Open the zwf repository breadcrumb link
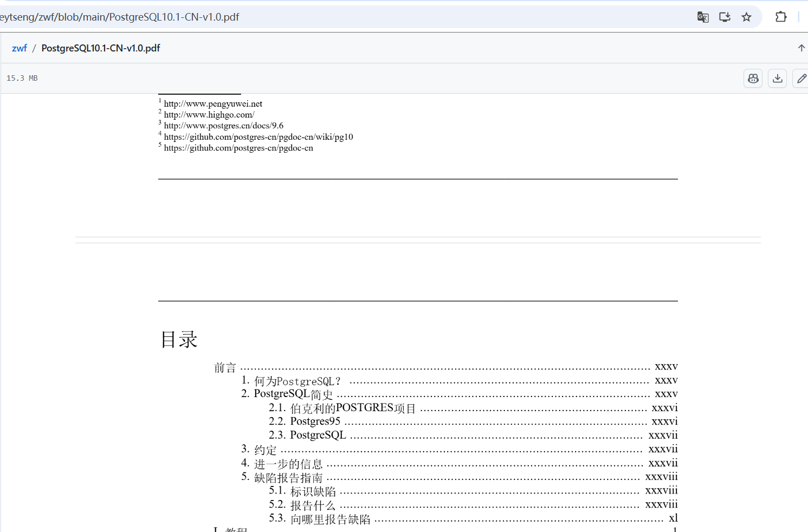The image size is (808, 532). pos(20,48)
